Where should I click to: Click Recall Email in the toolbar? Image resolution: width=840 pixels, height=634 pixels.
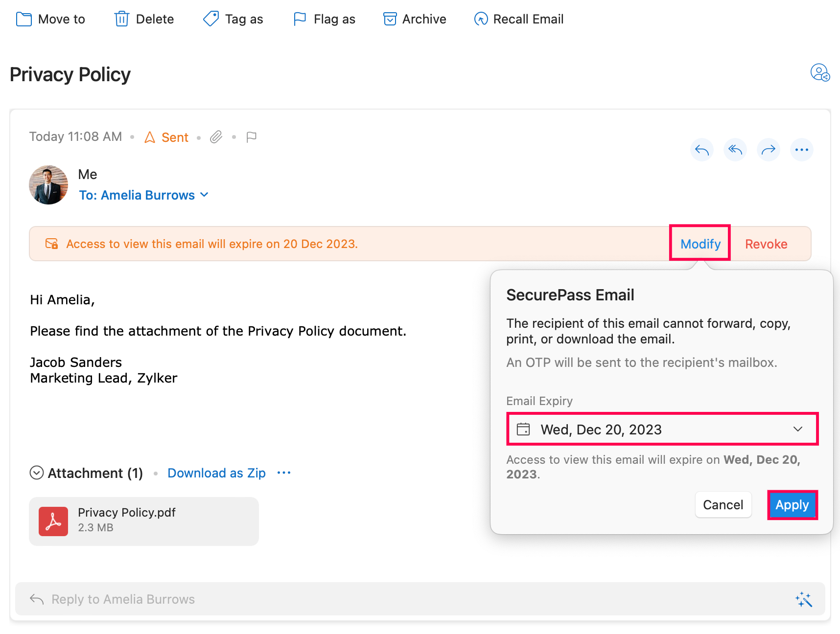click(519, 19)
